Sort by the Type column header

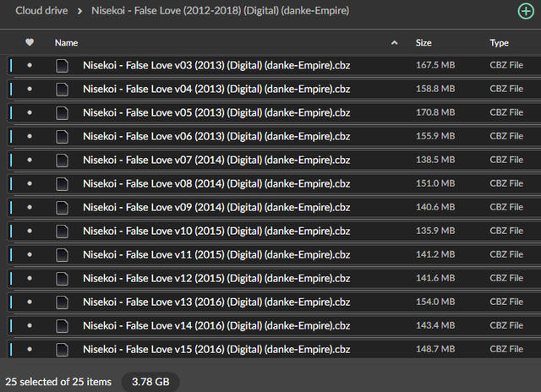[499, 43]
